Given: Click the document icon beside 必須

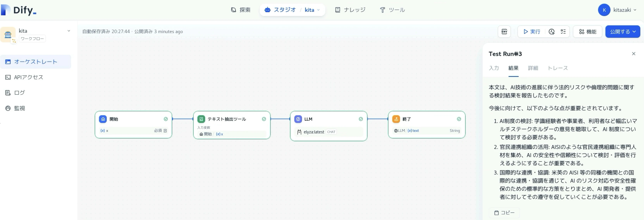Looking at the screenshot, I should (x=165, y=131).
